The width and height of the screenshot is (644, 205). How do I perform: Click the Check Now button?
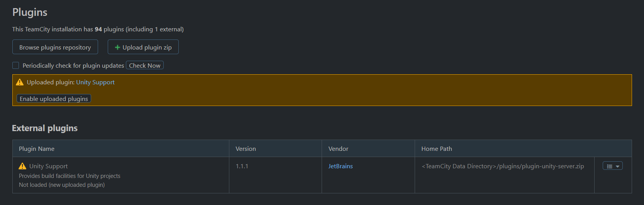145,65
